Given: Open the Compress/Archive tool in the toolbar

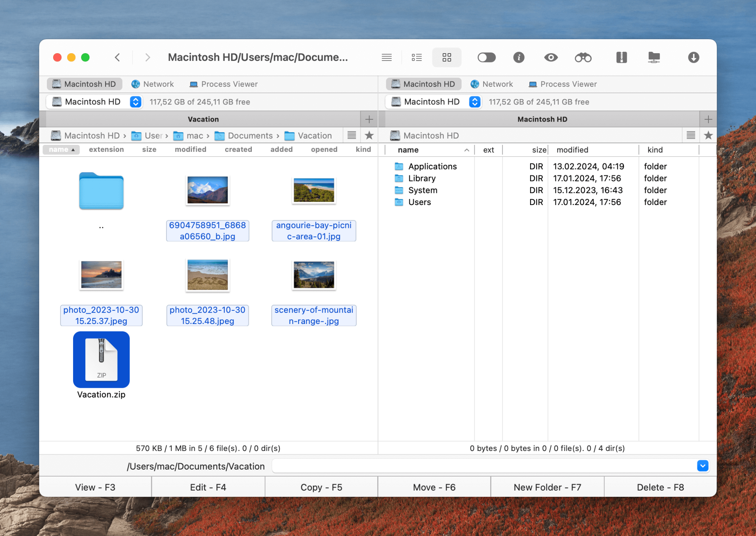Looking at the screenshot, I should [621, 57].
